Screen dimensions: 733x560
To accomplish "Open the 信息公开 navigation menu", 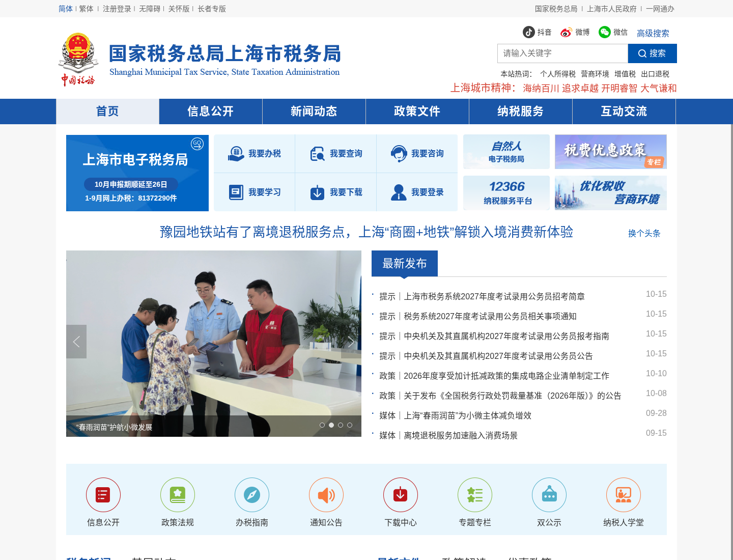I will point(211,111).
